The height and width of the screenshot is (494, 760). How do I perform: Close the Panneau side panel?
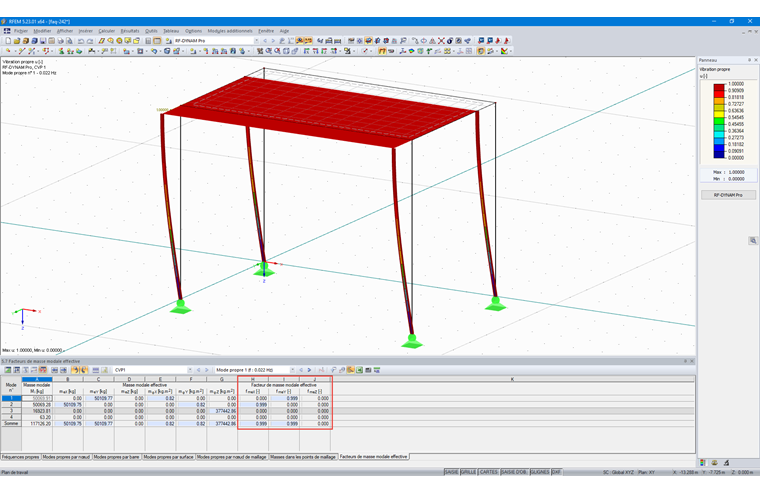tap(756, 60)
